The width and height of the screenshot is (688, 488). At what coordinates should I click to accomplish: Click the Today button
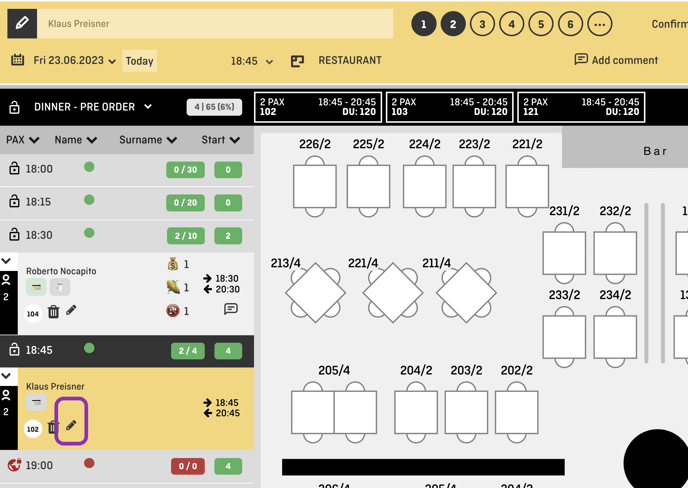point(139,61)
